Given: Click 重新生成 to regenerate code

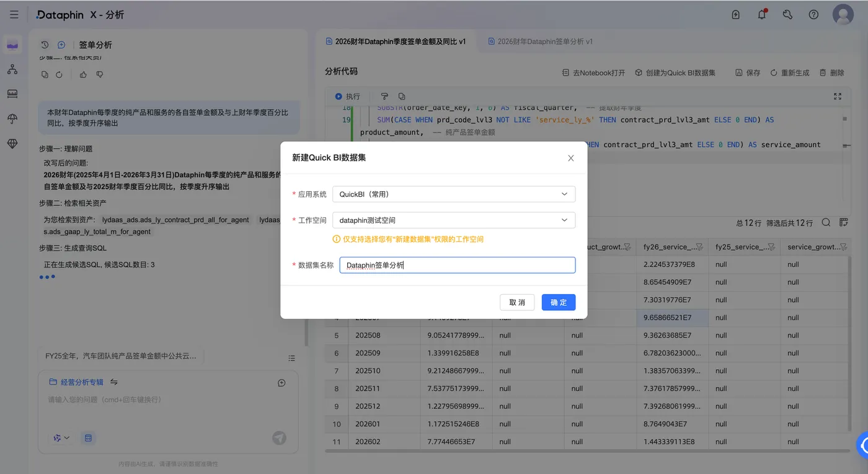Looking at the screenshot, I should tap(790, 73).
